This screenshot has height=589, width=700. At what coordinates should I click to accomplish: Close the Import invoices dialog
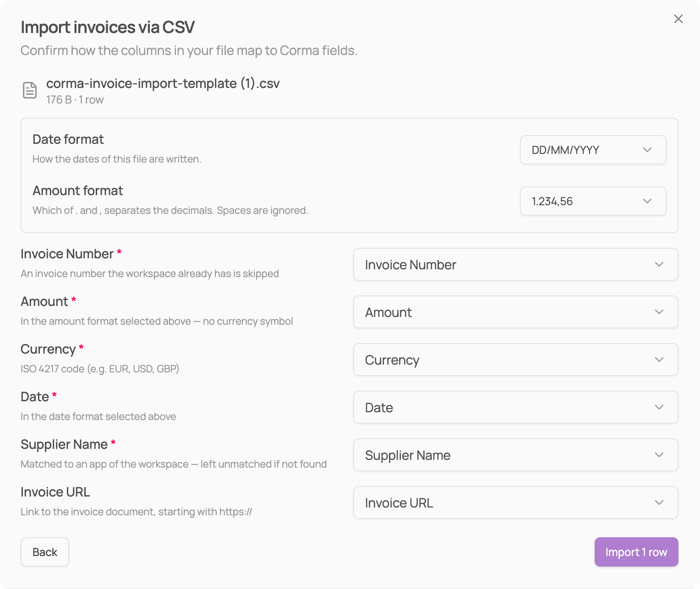tap(678, 19)
